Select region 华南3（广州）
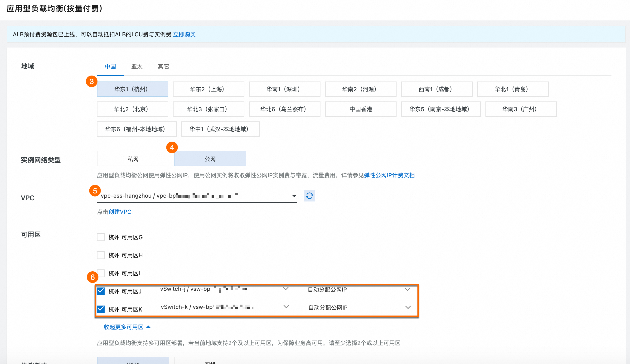Viewport: 630px width, 364px height. pyautogui.click(x=521, y=109)
